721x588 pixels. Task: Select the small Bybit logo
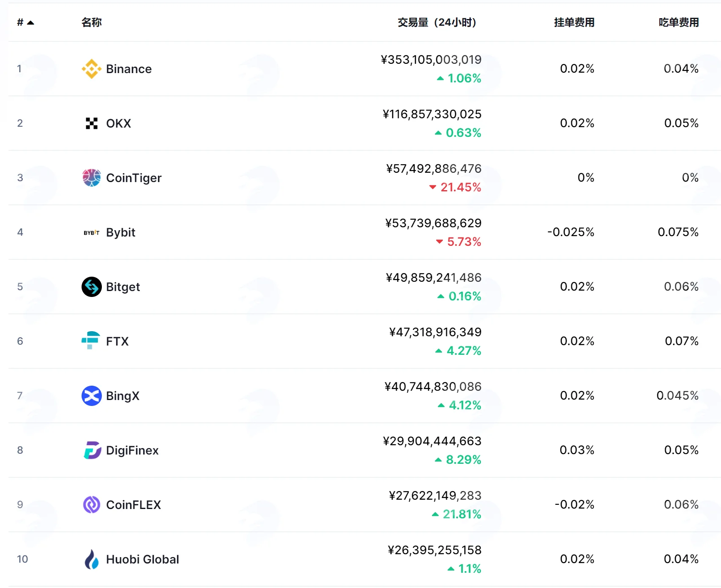coord(91,232)
